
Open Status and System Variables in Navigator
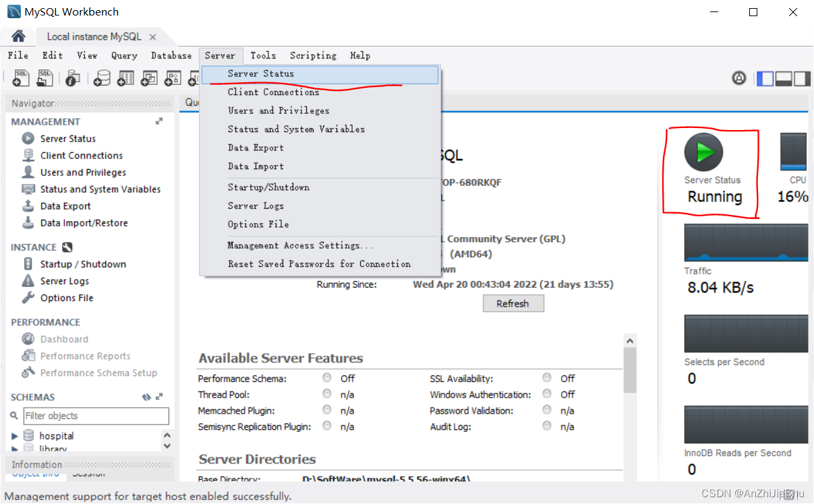pyautogui.click(x=100, y=189)
